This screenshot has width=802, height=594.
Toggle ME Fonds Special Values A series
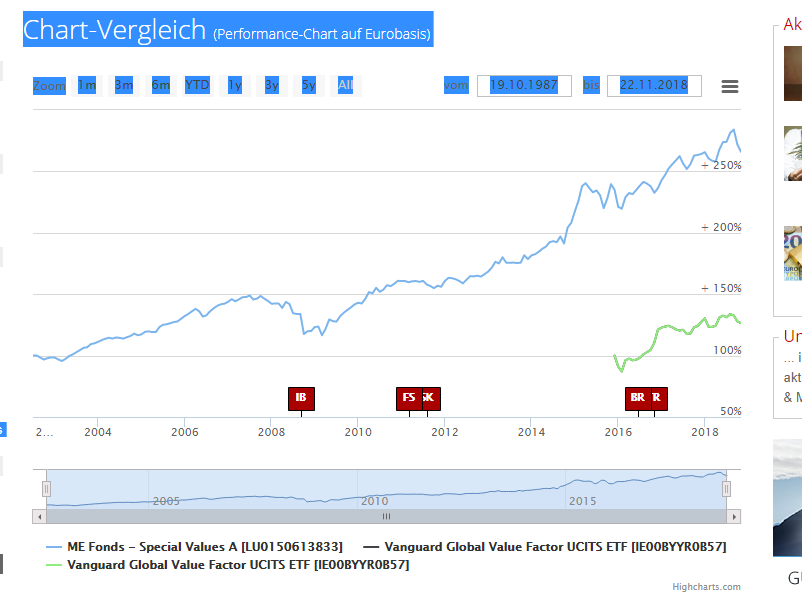pyautogui.click(x=194, y=547)
